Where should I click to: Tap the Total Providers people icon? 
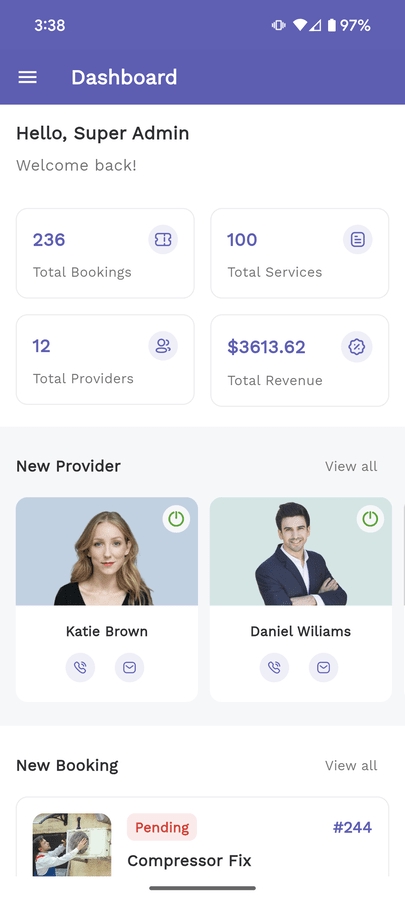pyautogui.click(x=163, y=346)
